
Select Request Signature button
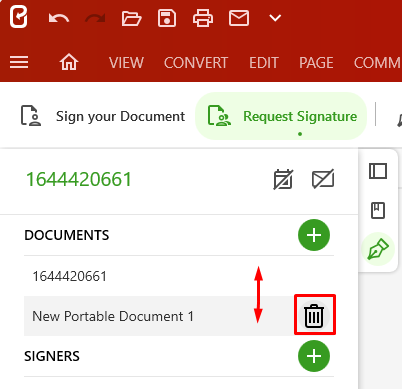(x=281, y=116)
